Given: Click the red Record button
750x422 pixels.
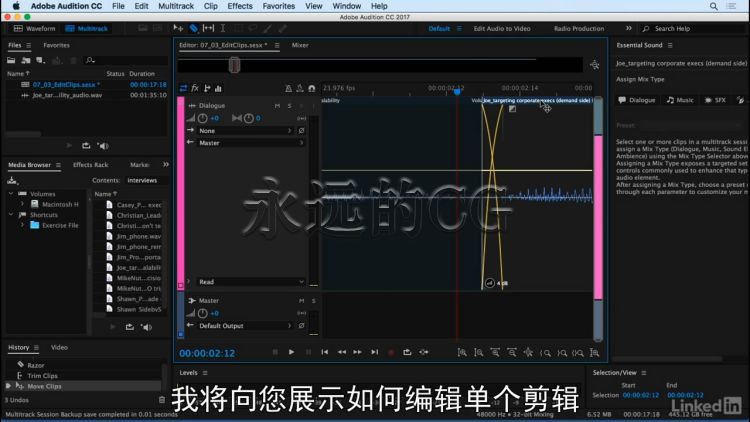Looking at the screenshot, I should (x=391, y=352).
